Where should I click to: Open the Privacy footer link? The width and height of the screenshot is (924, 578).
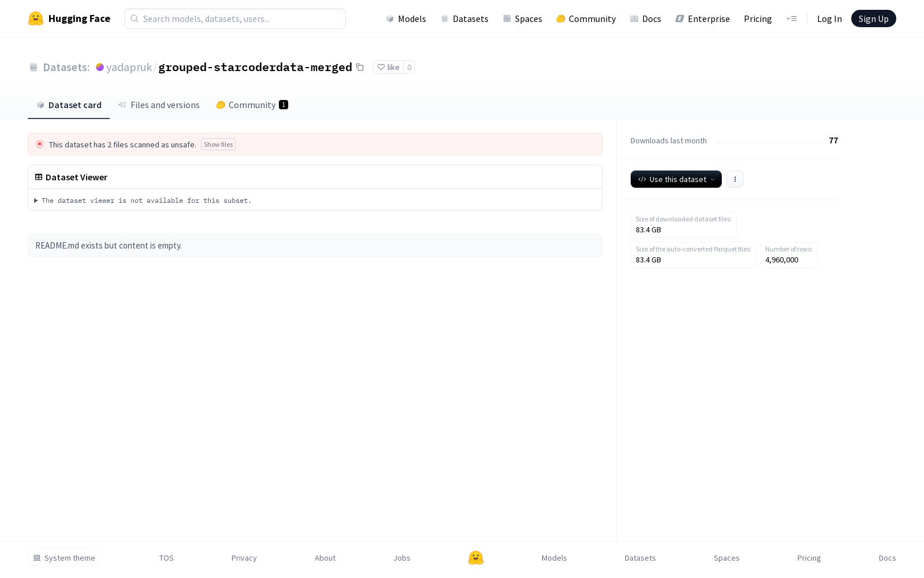[x=244, y=558]
